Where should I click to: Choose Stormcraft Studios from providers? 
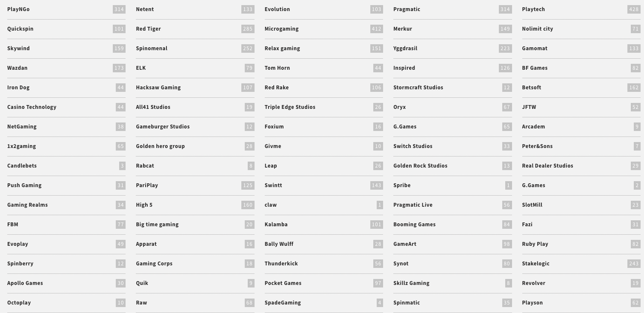pyautogui.click(x=452, y=88)
